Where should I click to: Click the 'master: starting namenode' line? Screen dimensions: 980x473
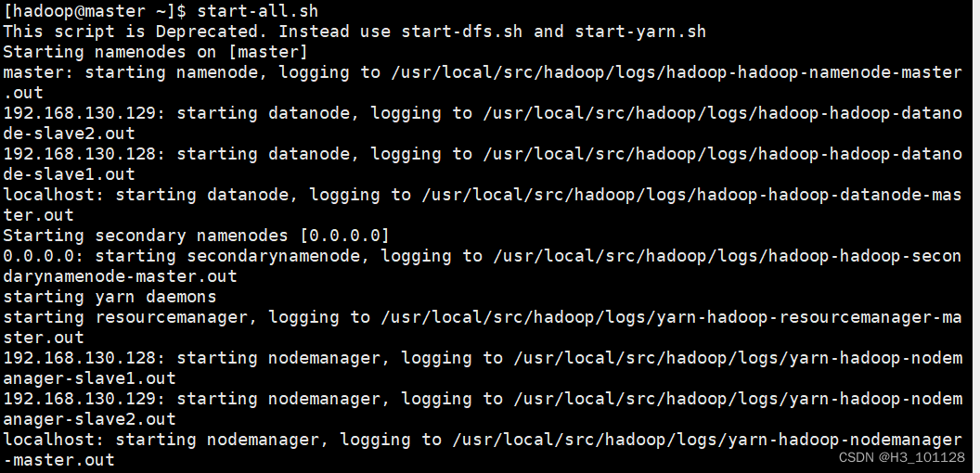click(483, 71)
